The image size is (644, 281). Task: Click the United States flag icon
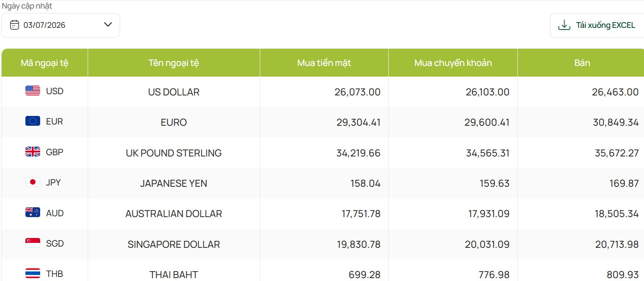pos(33,91)
